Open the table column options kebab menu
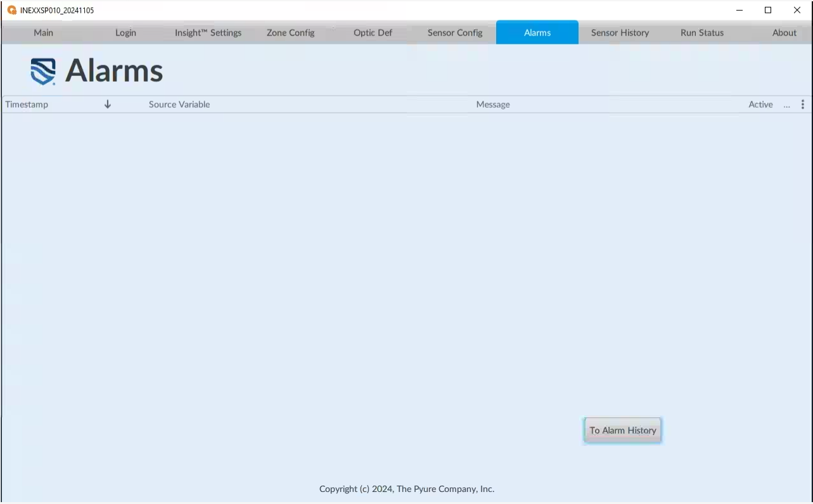 (x=803, y=104)
